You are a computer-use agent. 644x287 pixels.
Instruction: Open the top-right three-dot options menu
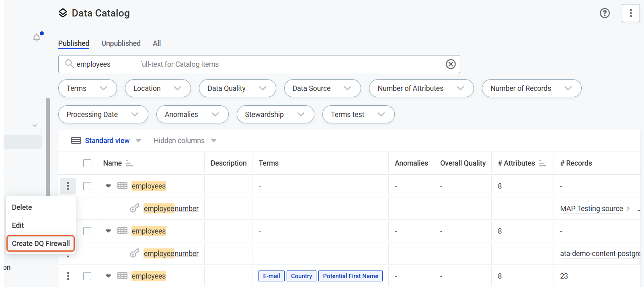pos(631,13)
